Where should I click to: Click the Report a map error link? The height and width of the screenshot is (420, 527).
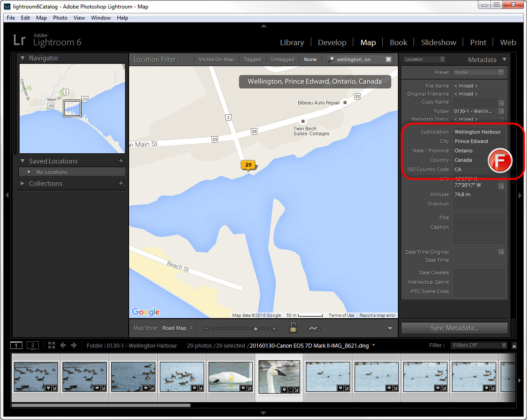(377, 315)
